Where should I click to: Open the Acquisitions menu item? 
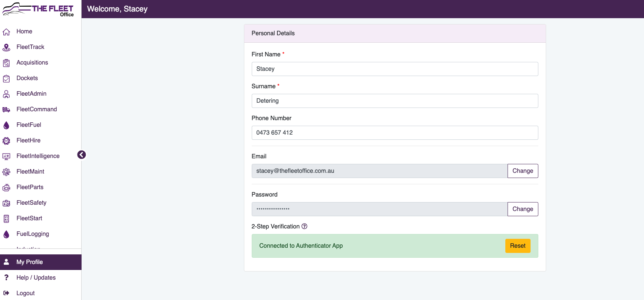32,63
